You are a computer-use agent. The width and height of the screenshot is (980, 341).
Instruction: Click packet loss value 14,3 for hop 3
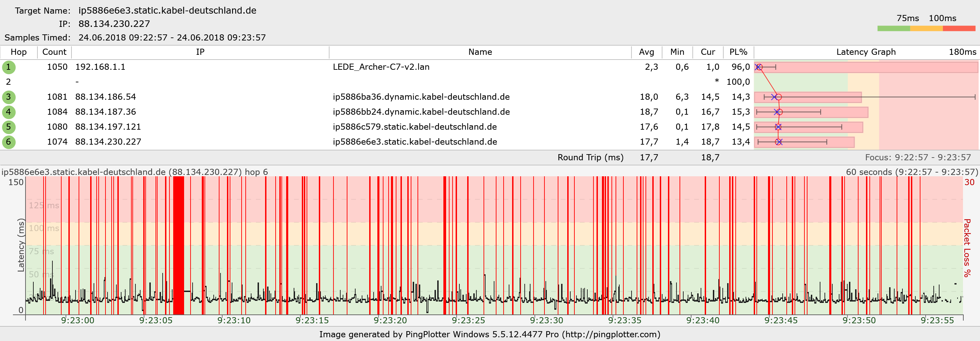point(740,97)
